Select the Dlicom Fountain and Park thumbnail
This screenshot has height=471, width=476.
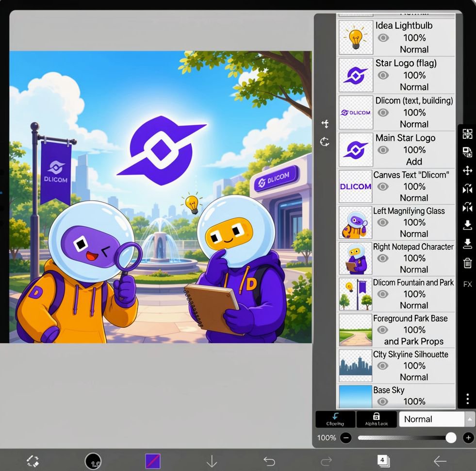(356, 294)
